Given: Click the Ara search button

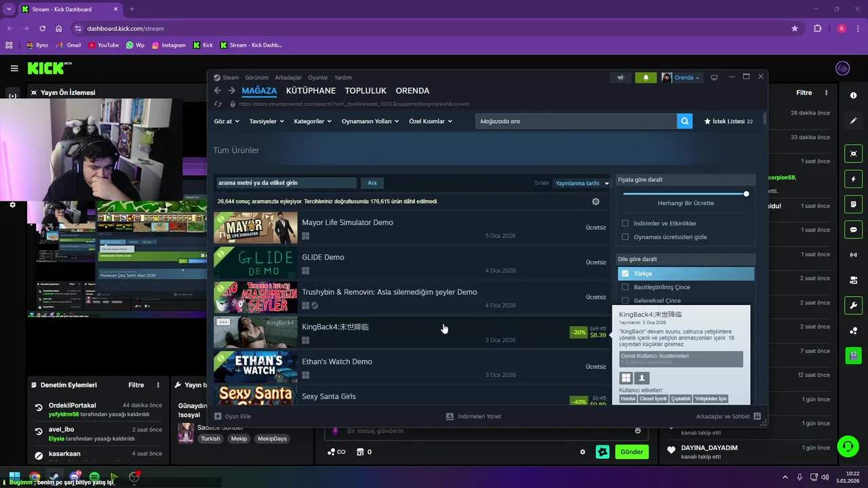Looking at the screenshot, I should (x=372, y=183).
